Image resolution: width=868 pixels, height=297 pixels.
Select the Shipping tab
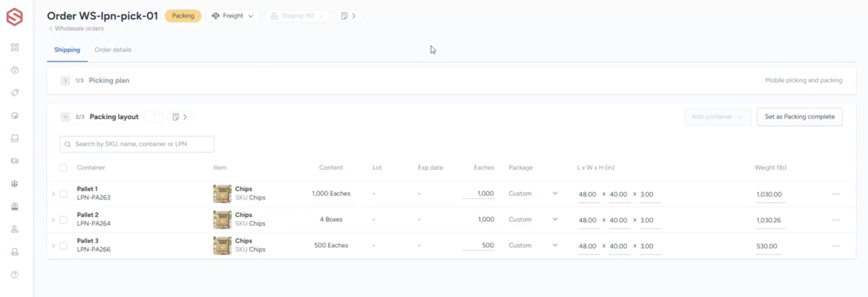point(67,50)
